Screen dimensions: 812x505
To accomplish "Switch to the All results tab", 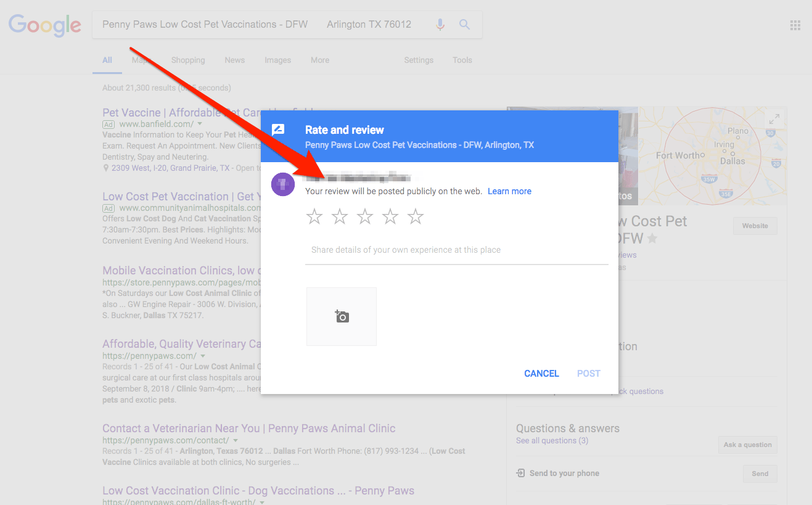I will (x=107, y=60).
